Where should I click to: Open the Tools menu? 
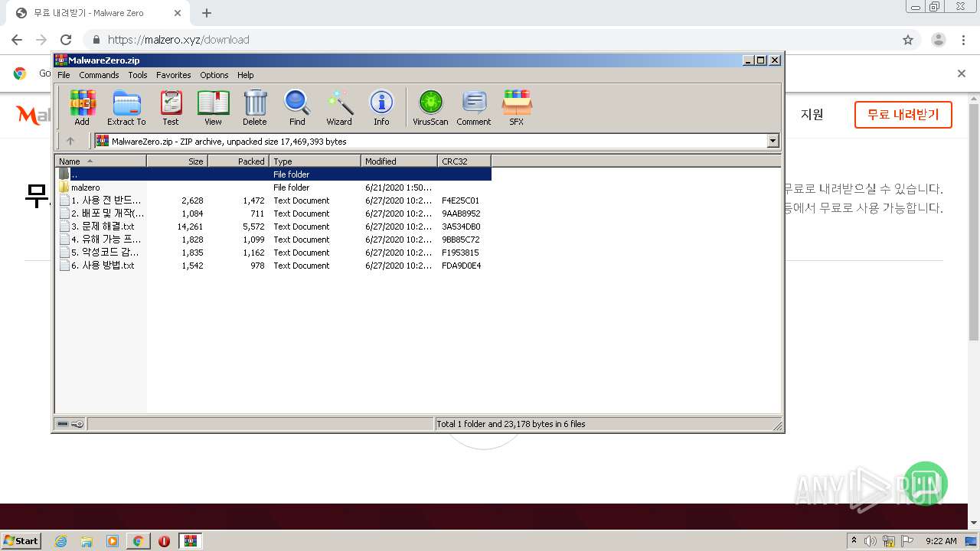coord(138,75)
